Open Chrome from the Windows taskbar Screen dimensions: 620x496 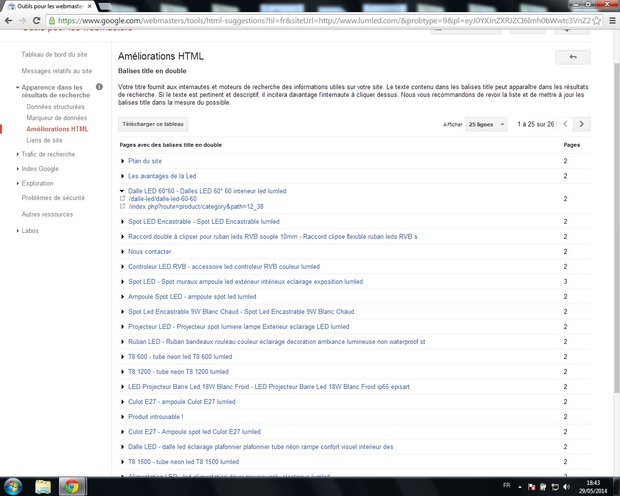pyautogui.click(x=72, y=486)
